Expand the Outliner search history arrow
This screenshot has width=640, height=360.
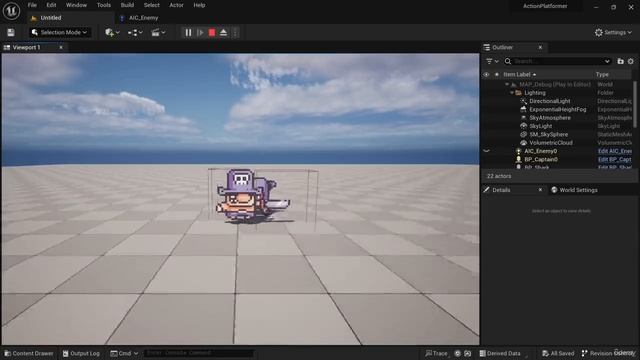click(x=607, y=61)
